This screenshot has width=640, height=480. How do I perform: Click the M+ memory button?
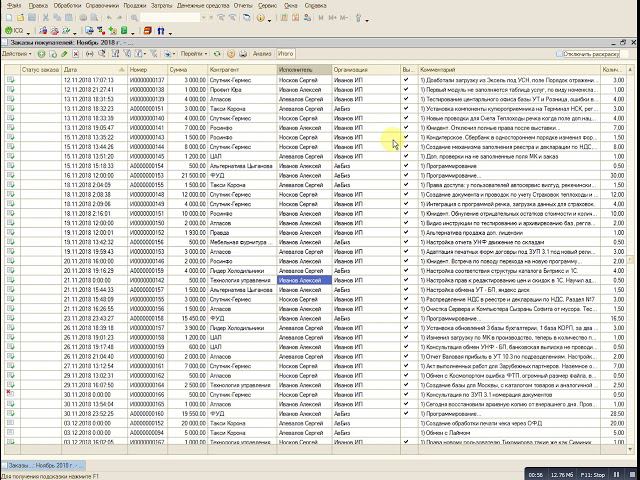pyautogui.click(x=332, y=18)
